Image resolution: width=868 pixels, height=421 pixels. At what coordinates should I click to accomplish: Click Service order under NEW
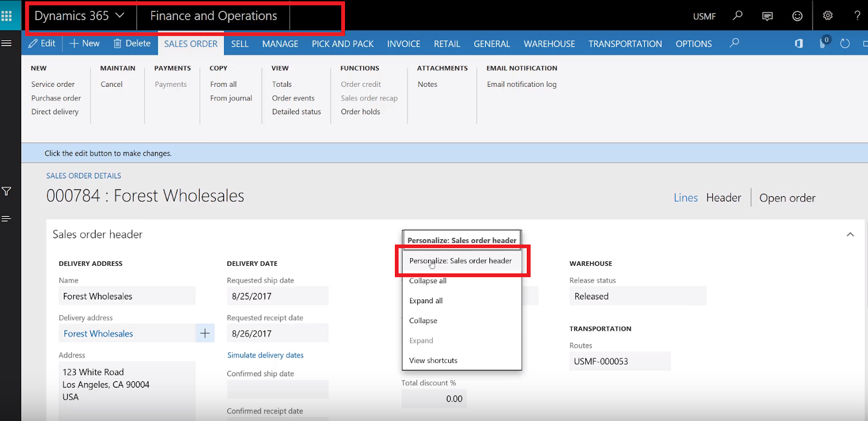point(53,84)
